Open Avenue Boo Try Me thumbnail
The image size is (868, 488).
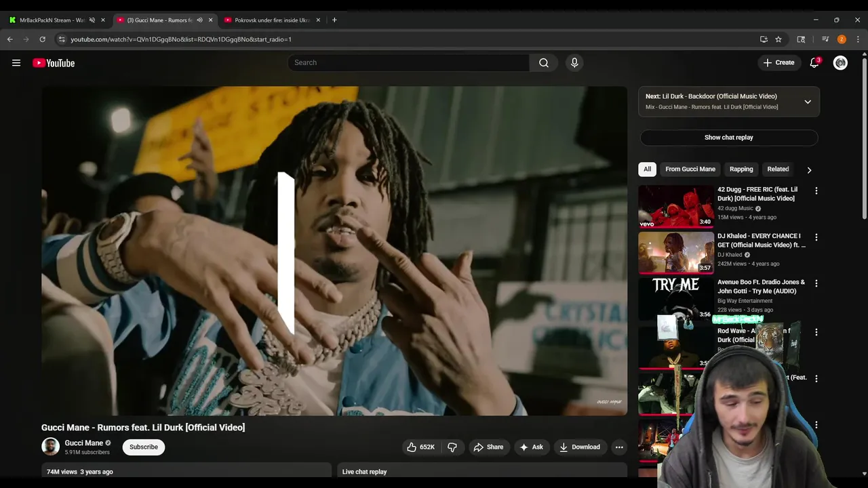tap(676, 299)
